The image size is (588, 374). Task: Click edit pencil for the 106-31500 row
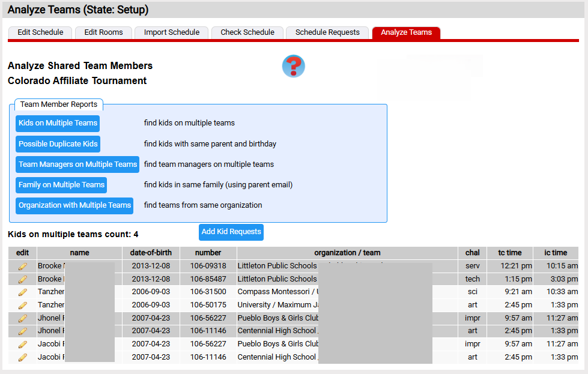[23, 292]
